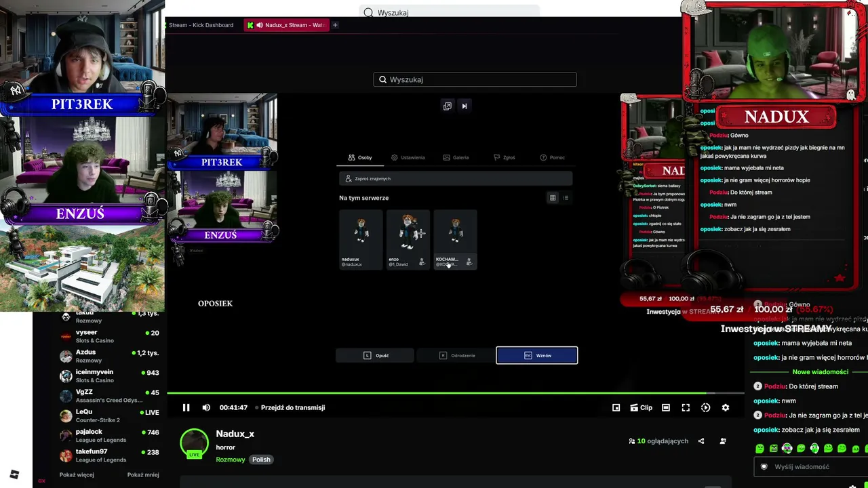Open Nadux_x channel avatar with LIVE badge
The image size is (868, 488).
pyautogui.click(x=194, y=443)
